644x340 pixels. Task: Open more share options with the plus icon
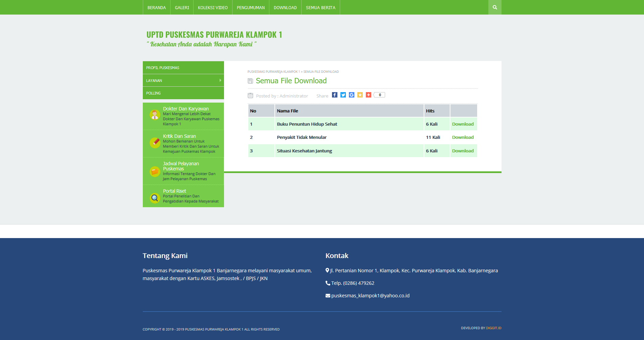click(x=369, y=95)
